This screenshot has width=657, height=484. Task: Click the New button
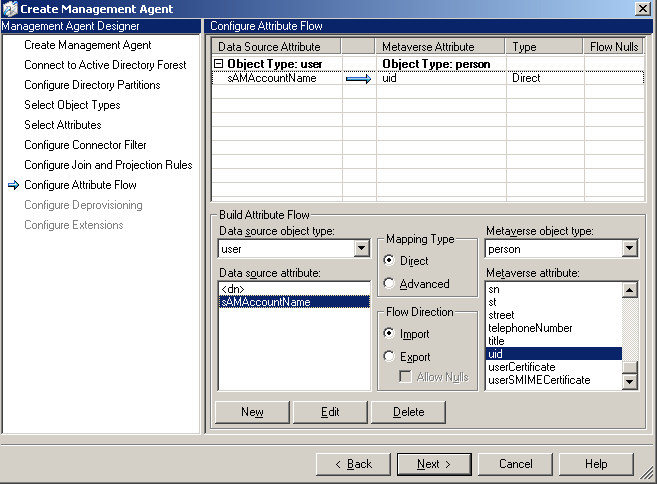pos(252,412)
